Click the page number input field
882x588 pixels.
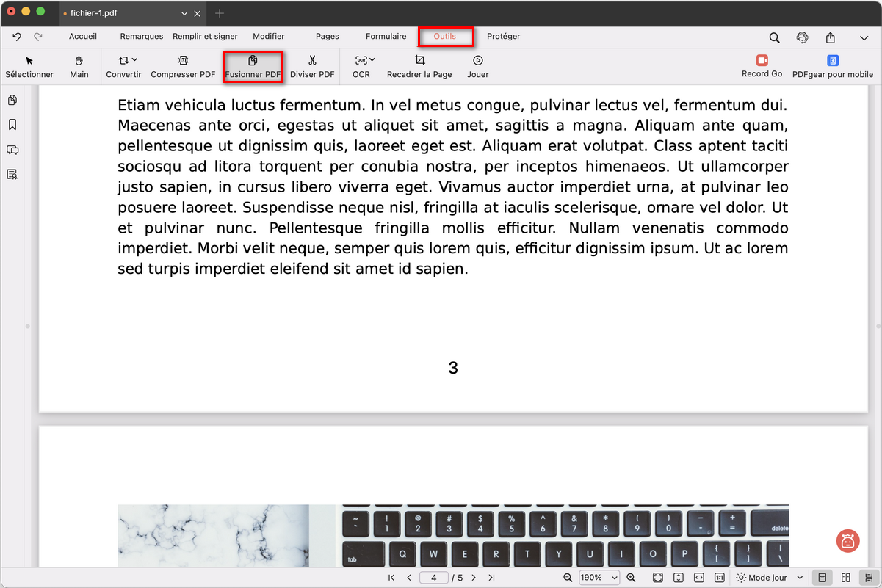[433, 578]
